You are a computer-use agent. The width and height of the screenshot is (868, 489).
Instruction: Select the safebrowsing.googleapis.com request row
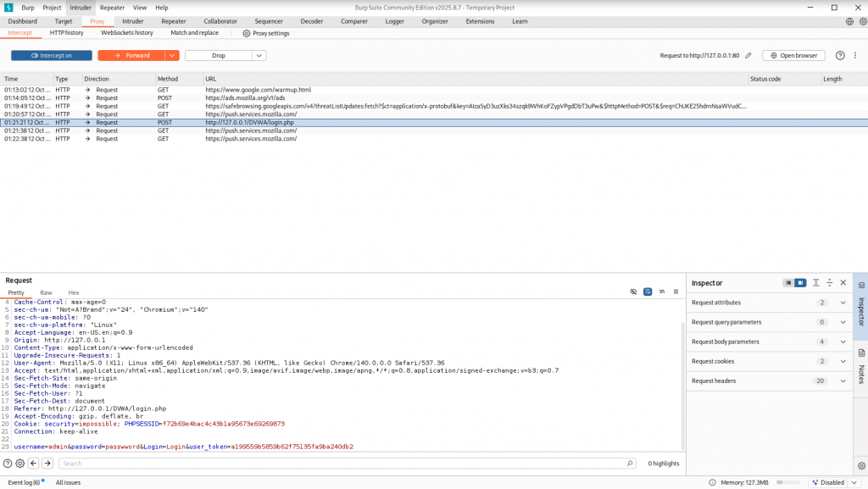pyautogui.click(x=434, y=106)
